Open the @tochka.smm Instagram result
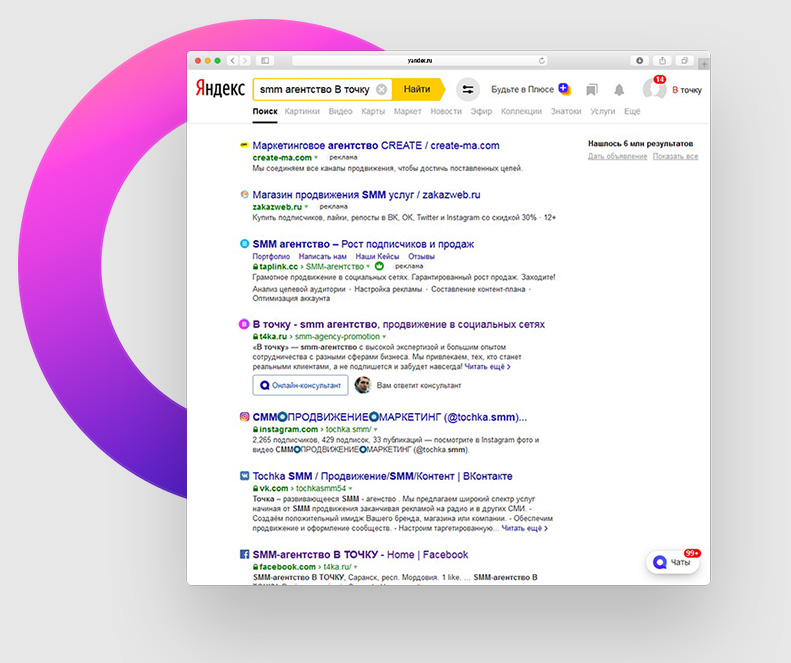This screenshot has height=663, width=791. click(389, 417)
